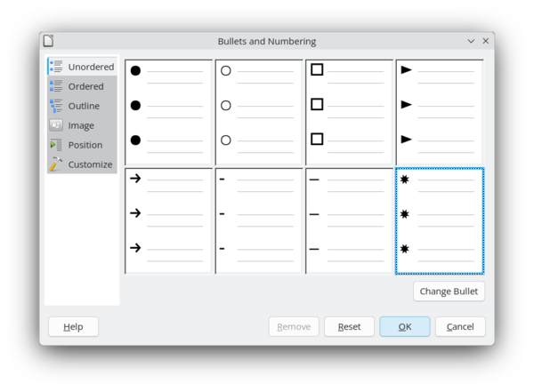The height and width of the screenshot is (392, 534).
Task: Click the Change Bullet button
Action: pos(449,292)
